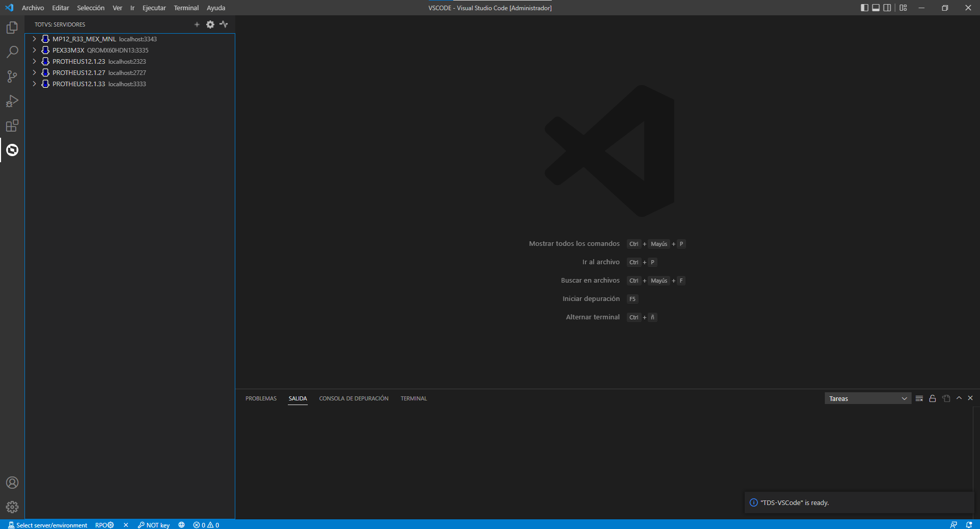The height and width of the screenshot is (529, 980).
Task: Select the TOTVS icon in activity bar
Action: 12,150
